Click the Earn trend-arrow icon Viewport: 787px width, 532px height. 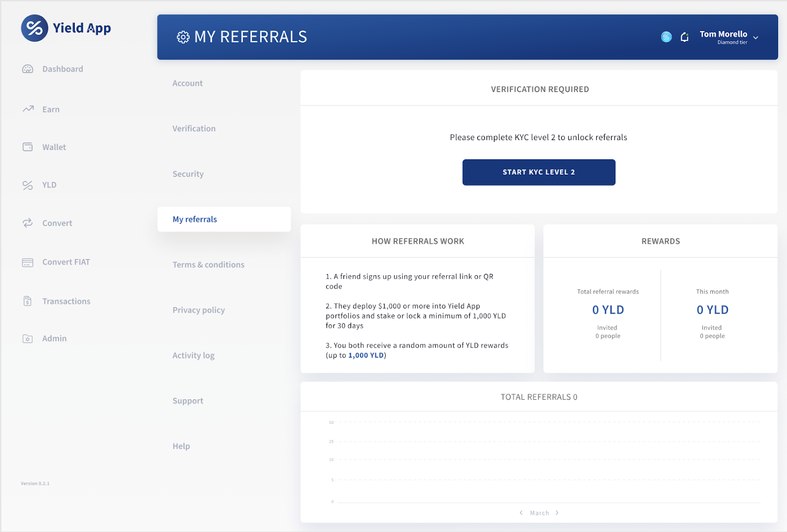coord(28,109)
